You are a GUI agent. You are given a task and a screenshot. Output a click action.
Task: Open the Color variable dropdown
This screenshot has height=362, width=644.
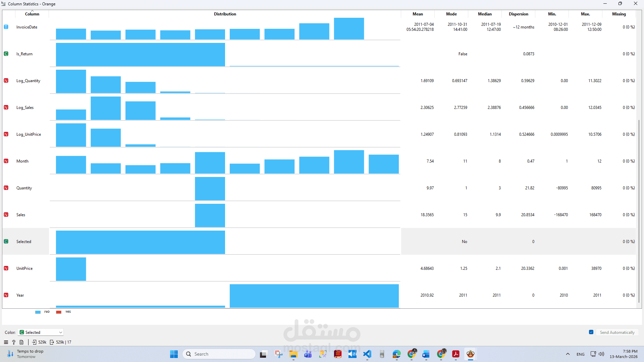(x=41, y=332)
